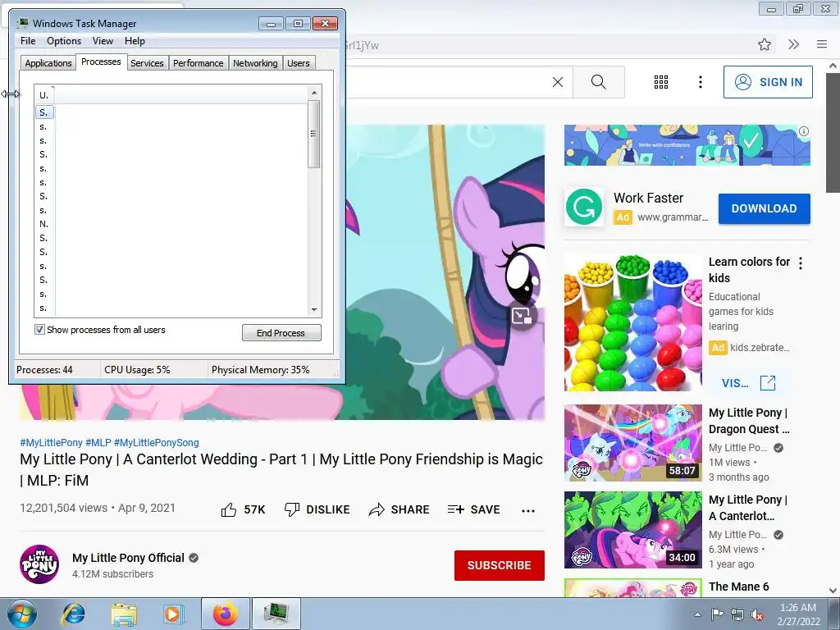The image size is (840, 630).
Task: Open the Dragon Quest video thumbnail
Action: [x=632, y=443]
